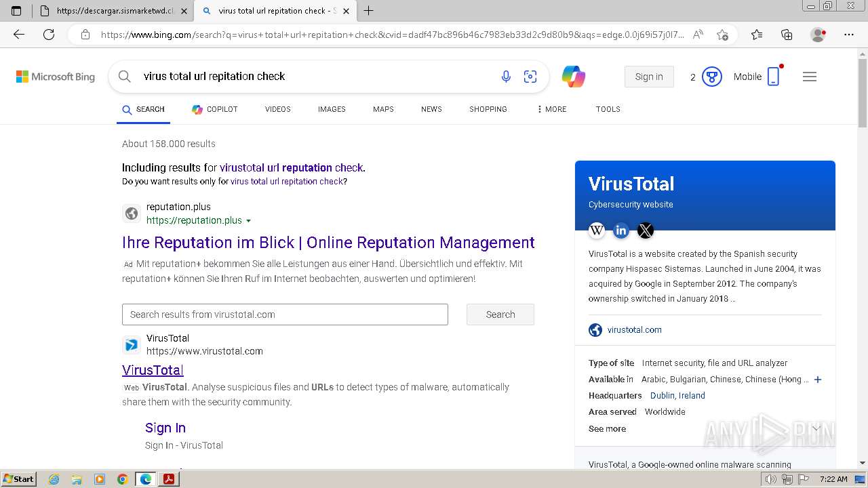
Task: Open Edge Settings and more menu
Action: coord(849,35)
